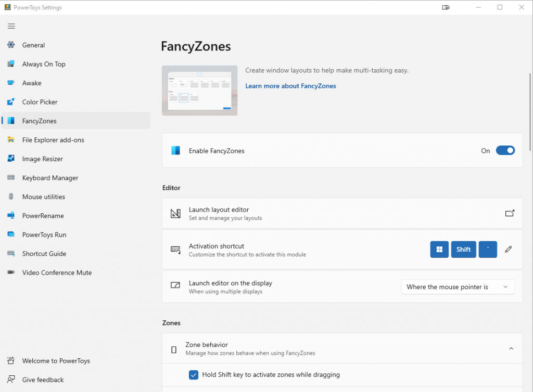533x392 pixels.
Task: Open the General settings page
Action: click(x=76, y=45)
